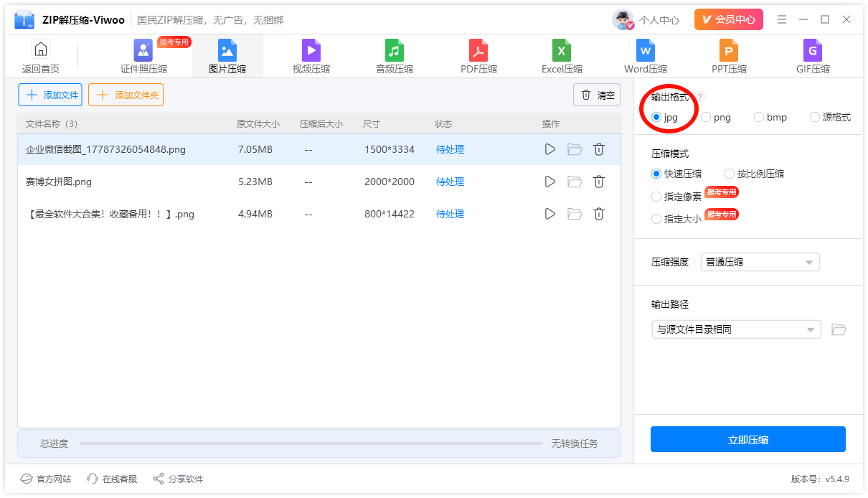Switch to 证件照压缩 tab label
Image resolution: width=868 pixels, height=498 pixels.
tap(143, 69)
